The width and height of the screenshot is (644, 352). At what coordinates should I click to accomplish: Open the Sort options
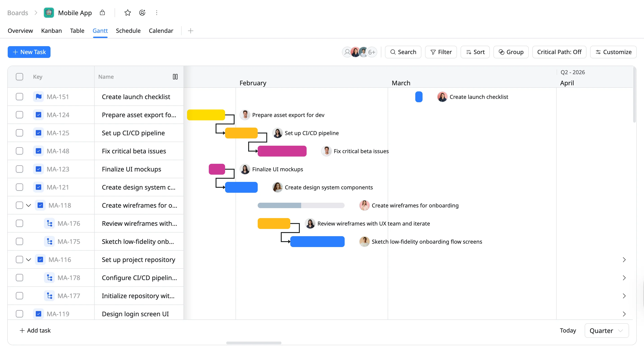475,52
